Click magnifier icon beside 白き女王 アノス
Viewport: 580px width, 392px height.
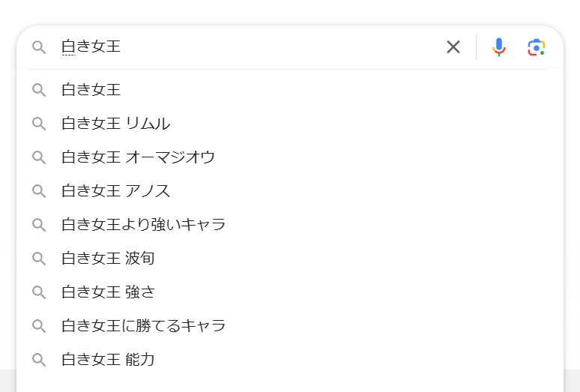click(x=39, y=191)
